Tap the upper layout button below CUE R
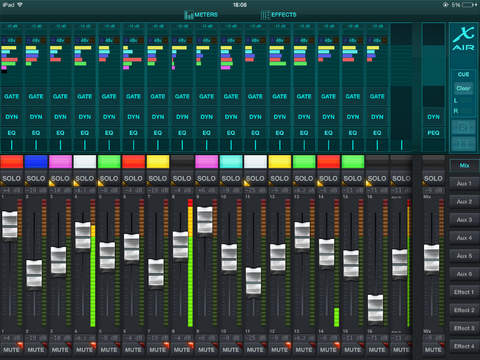This screenshot has height=360, width=480. pos(463,128)
